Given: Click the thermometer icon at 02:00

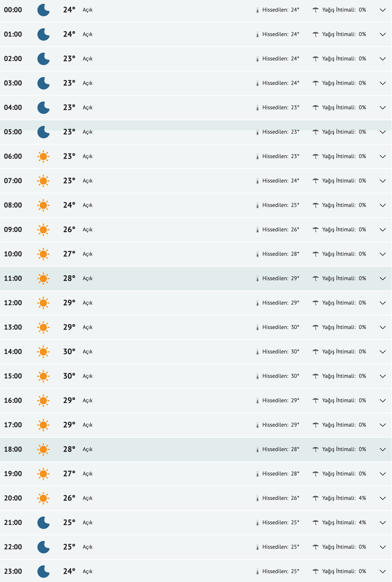Looking at the screenshot, I should click(x=257, y=59).
